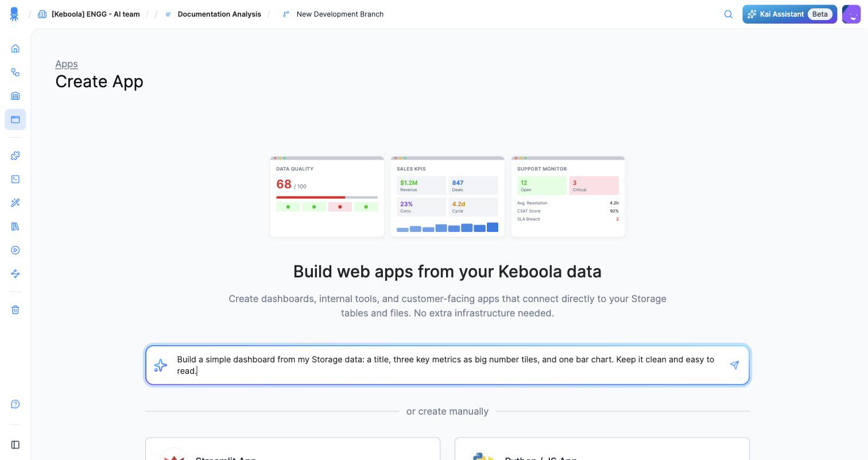Select the Apps icon in sidebar
The height and width of the screenshot is (460, 868).
pos(15,119)
